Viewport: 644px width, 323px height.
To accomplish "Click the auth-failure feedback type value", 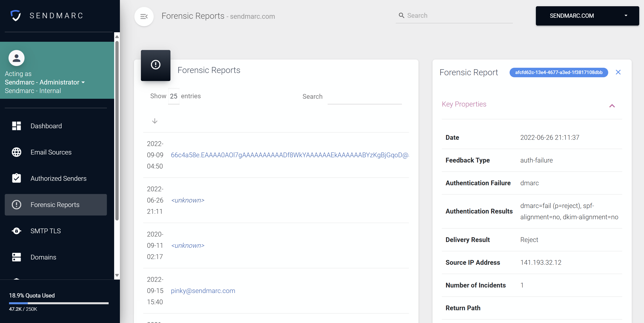I will click(x=536, y=160).
